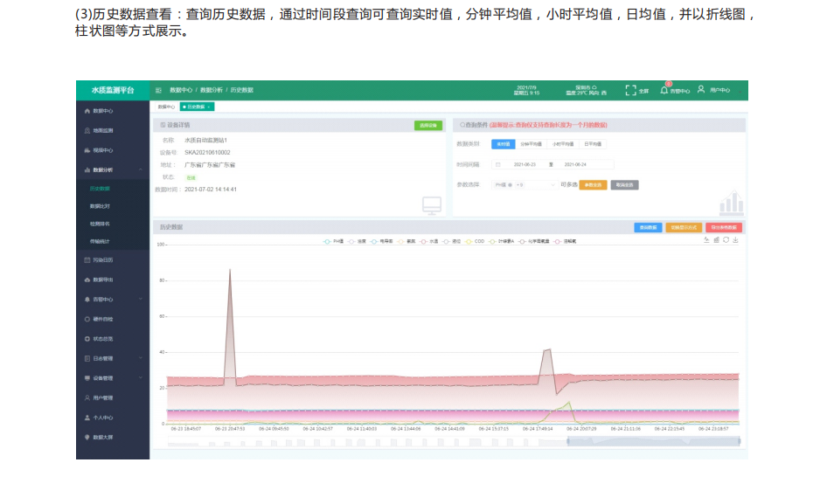Click the red 导出表格数据 button
The image size is (827, 504).
(x=724, y=228)
